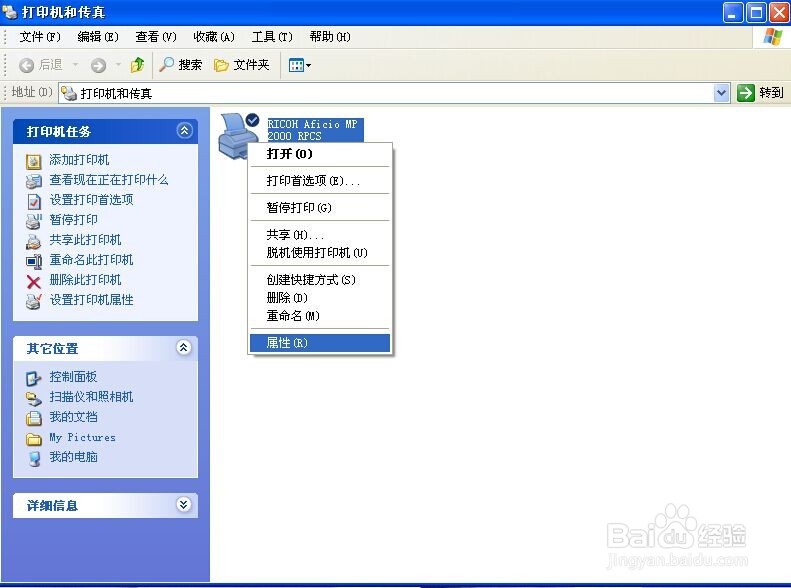Open the Forward button history dropdown arrow
Viewport: 791px width, 588px height.
pyautogui.click(x=118, y=65)
